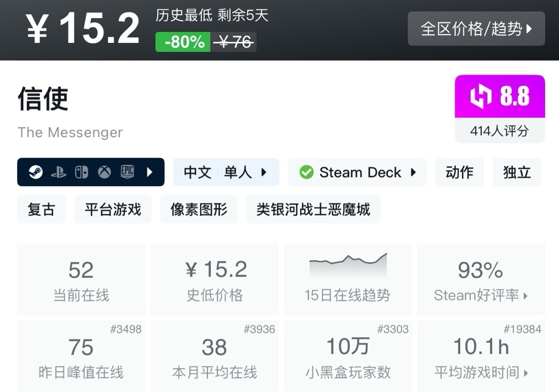Open 全区价格/趋势 price trends
This screenshot has height=392, width=559.
click(476, 28)
